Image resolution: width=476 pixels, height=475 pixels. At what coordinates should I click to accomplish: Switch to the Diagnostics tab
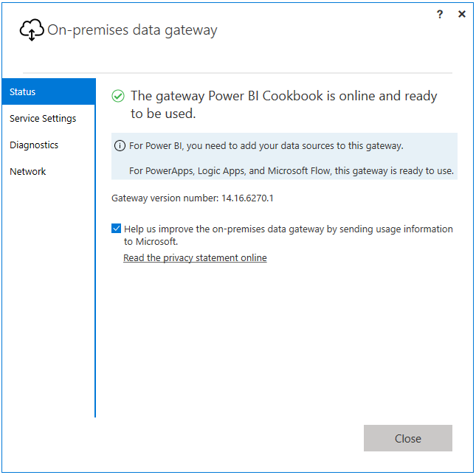click(49, 145)
